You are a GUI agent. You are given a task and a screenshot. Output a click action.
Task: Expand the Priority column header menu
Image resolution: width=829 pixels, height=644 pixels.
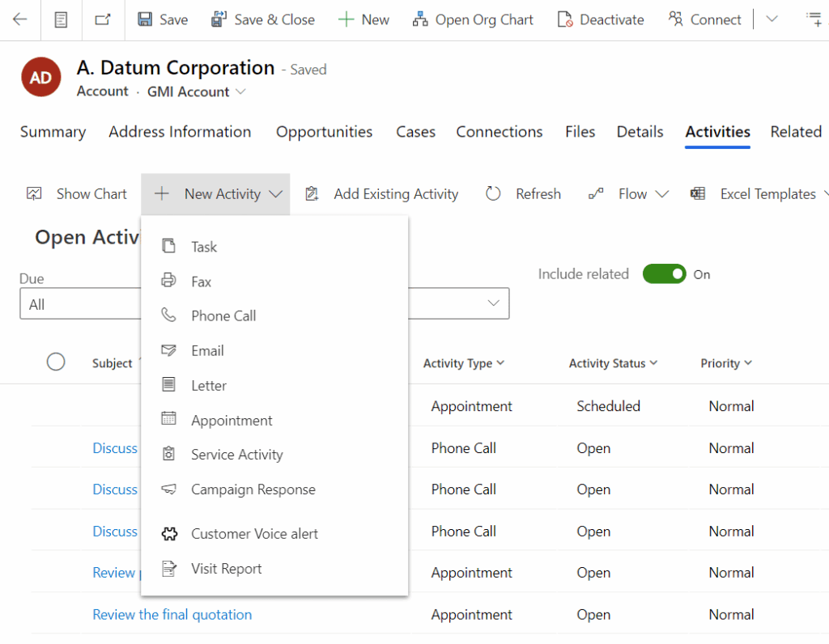(x=726, y=363)
